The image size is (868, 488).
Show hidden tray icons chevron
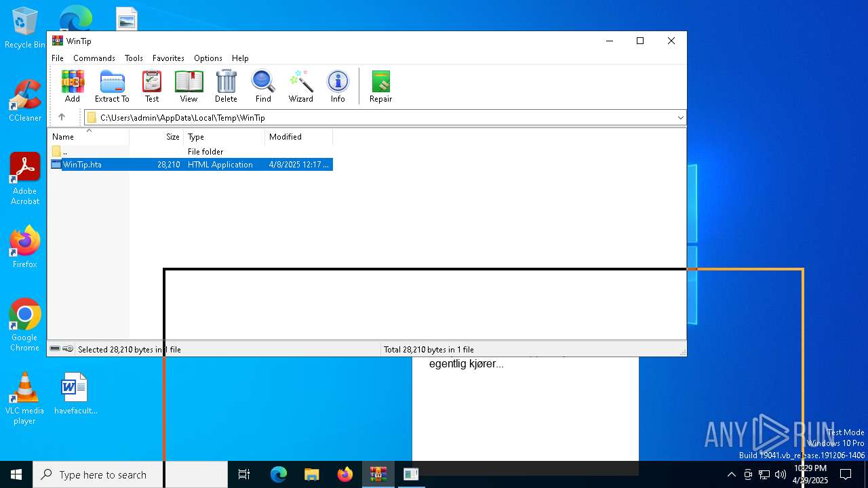click(731, 474)
